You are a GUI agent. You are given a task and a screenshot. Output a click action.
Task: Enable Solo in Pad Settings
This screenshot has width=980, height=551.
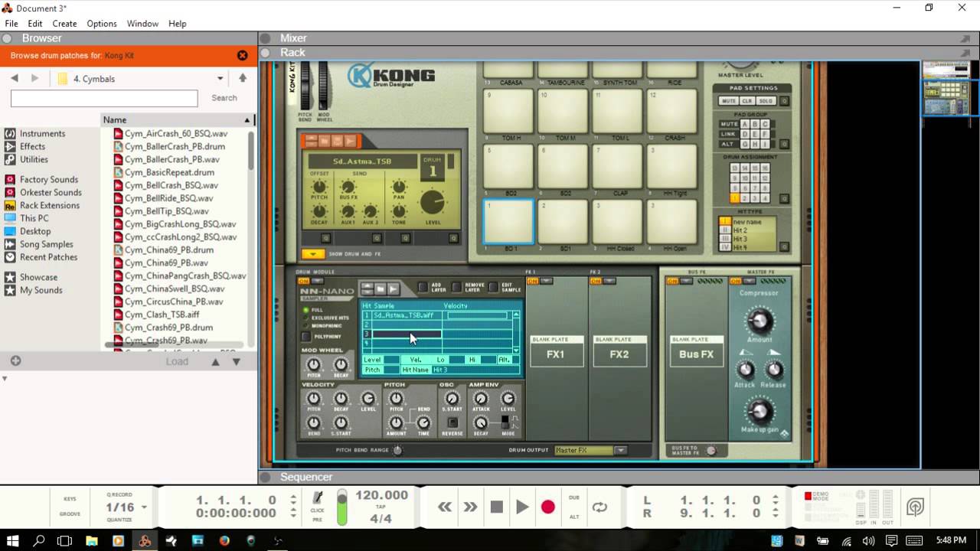766,101
